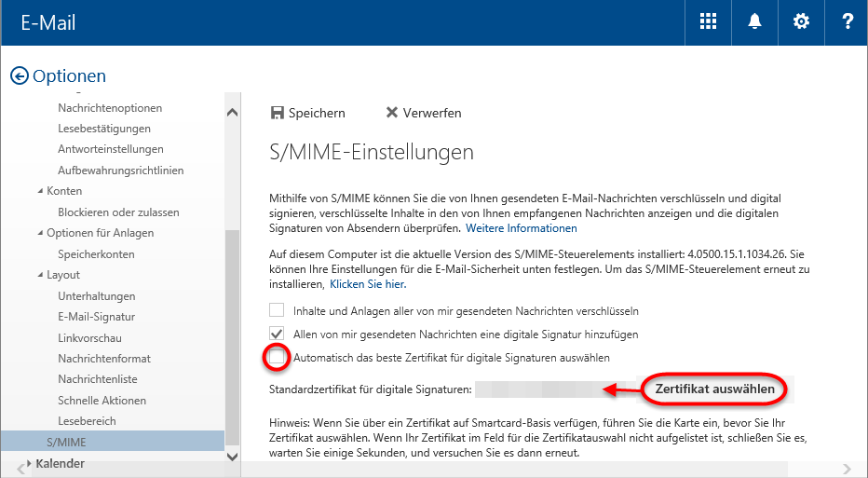Click the help question mark icon
Image resolution: width=868 pixels, height=478 pixels.
[847, 22]
